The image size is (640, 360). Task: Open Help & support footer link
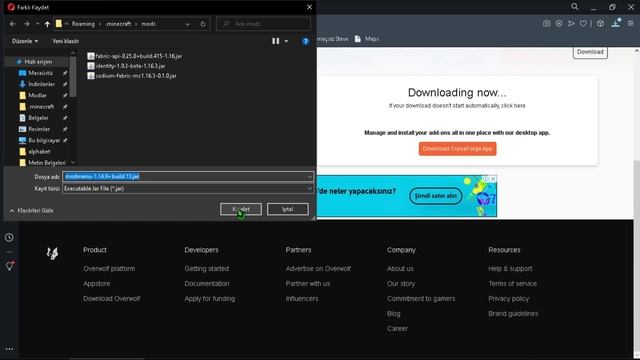point(510,269)
